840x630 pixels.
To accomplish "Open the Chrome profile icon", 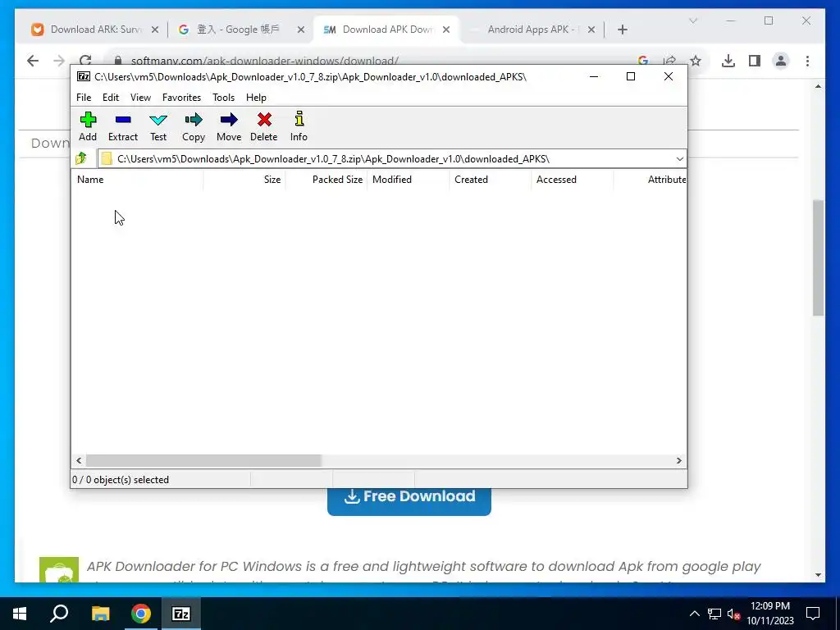I will (x=781, y=61).
